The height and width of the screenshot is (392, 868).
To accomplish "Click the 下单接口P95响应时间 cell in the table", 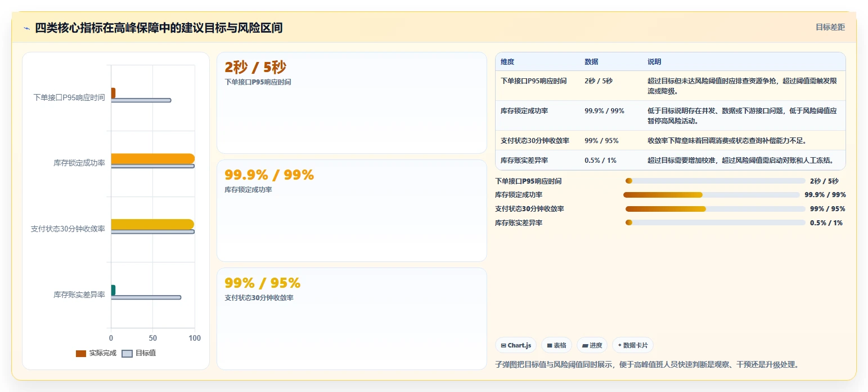I will click(533, 81).
